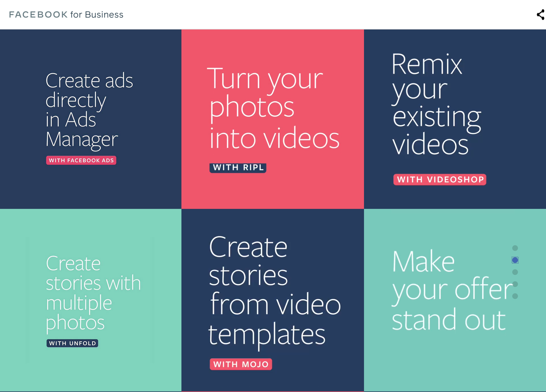The height and width of the screenshot is (392, 546).
Task: Click blank header area between logo and share
Action: (315, 15)
